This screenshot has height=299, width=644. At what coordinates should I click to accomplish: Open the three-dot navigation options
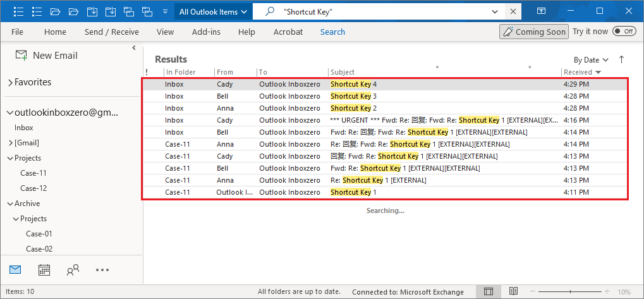click(x=102, y=270)
